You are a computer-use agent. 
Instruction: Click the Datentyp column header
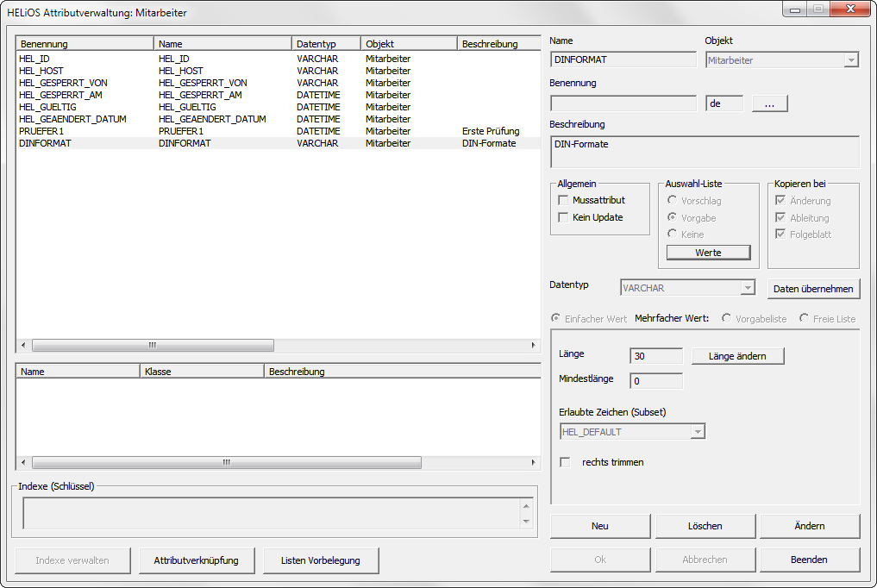(326, 43)
